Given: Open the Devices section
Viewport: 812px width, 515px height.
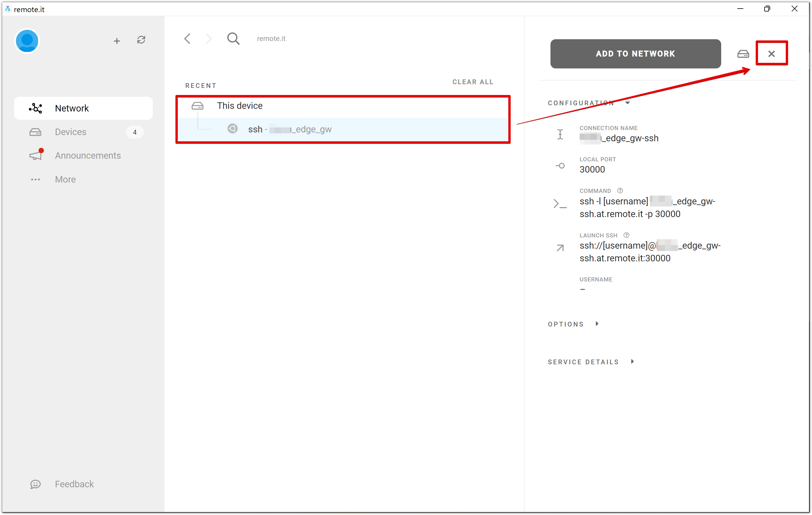Looking at the screenshot, I should (x=83, y=132).
